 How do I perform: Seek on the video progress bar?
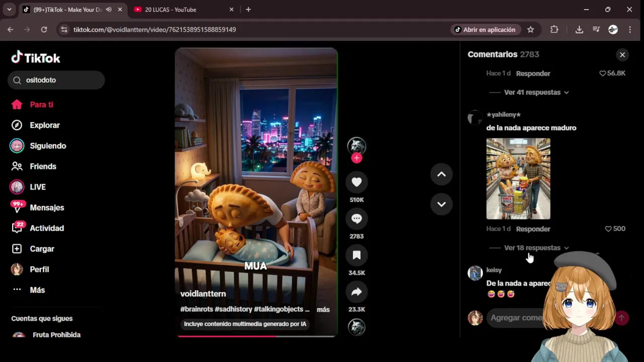pos(256,336)
